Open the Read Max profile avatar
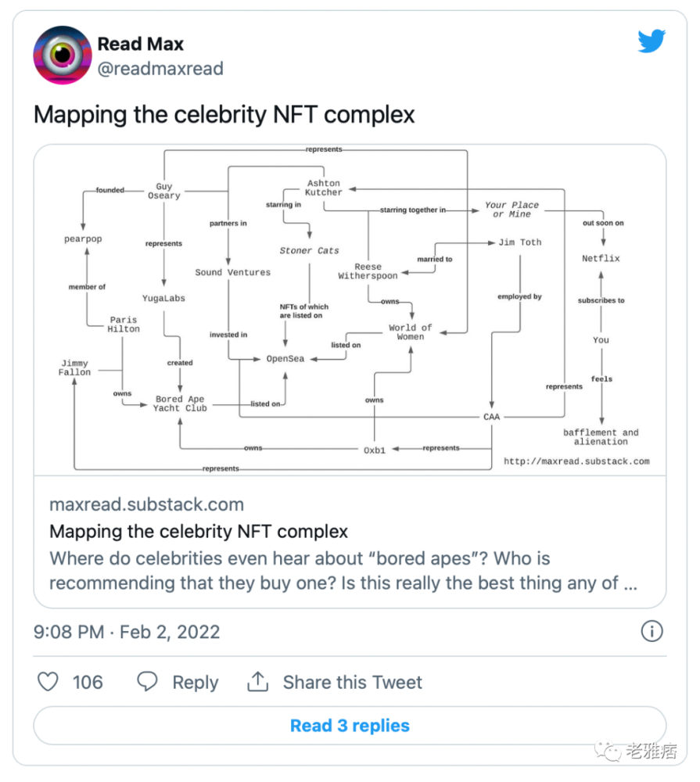 tap(63, 56)
